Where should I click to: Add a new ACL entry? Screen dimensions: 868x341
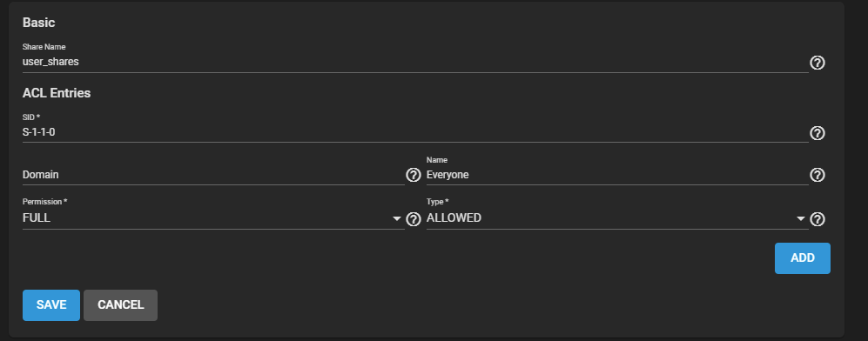(x=802, y=258)
